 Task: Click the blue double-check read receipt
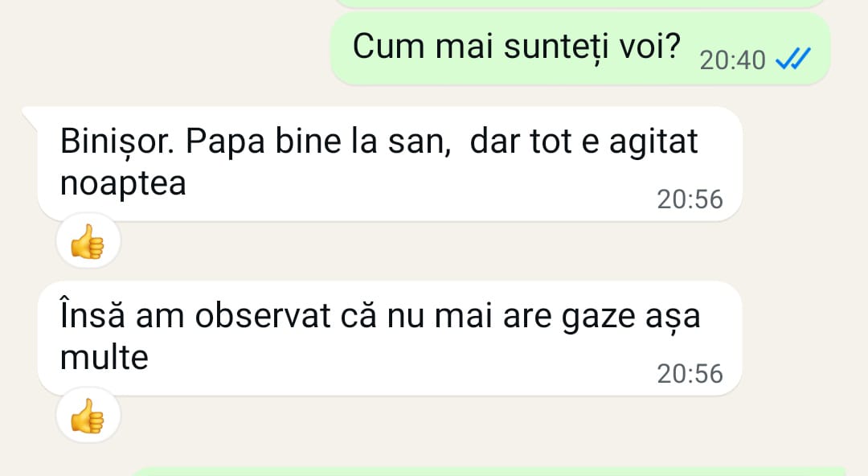tap(792, 59)
